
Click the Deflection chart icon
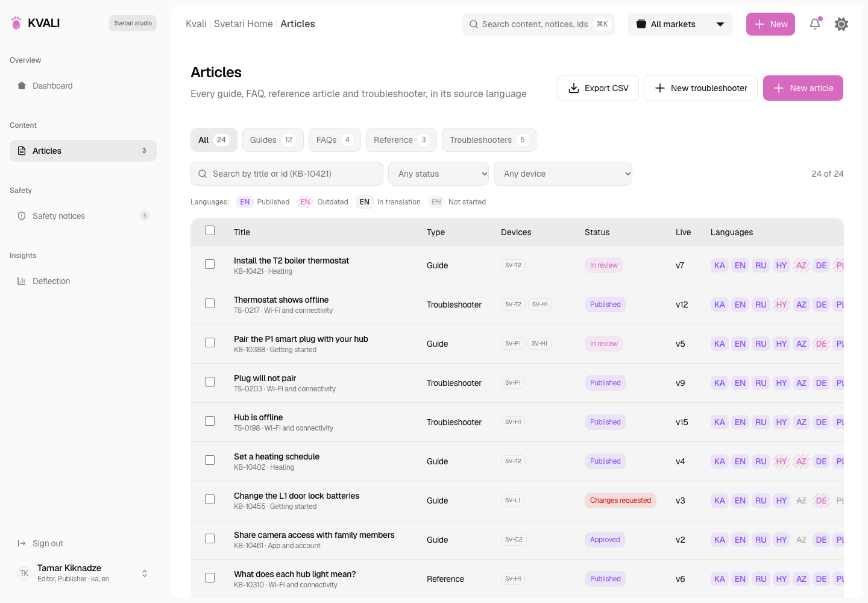point(22,281)
